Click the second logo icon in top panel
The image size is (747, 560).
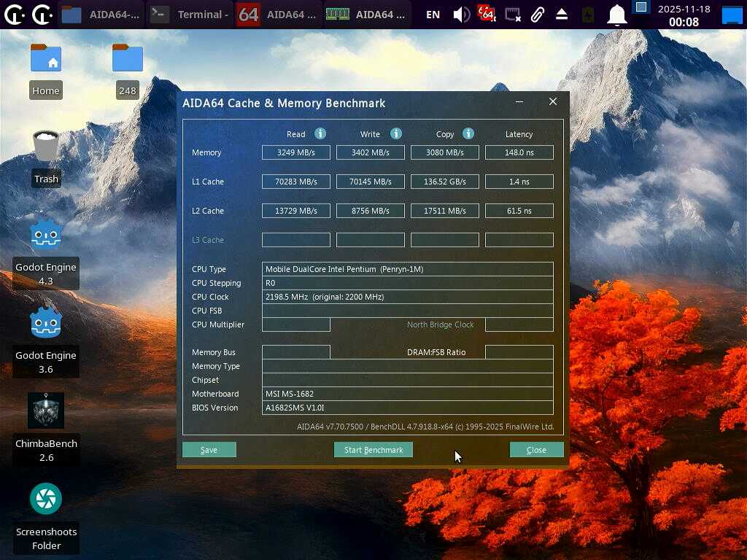(x=42, y=15)
